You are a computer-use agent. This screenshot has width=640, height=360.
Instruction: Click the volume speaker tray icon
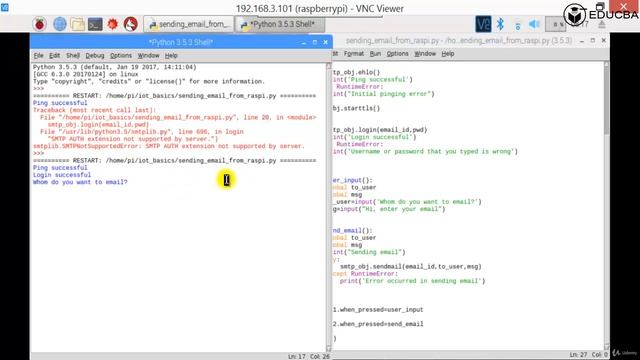coord(534,24)
